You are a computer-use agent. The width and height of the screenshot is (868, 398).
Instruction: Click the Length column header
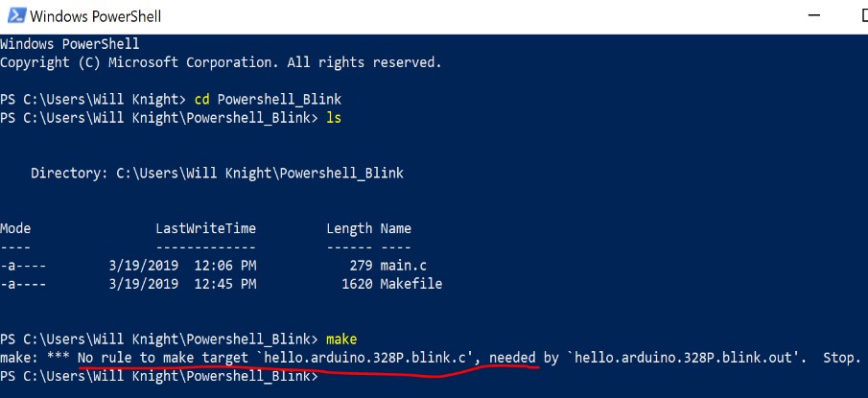349,229
